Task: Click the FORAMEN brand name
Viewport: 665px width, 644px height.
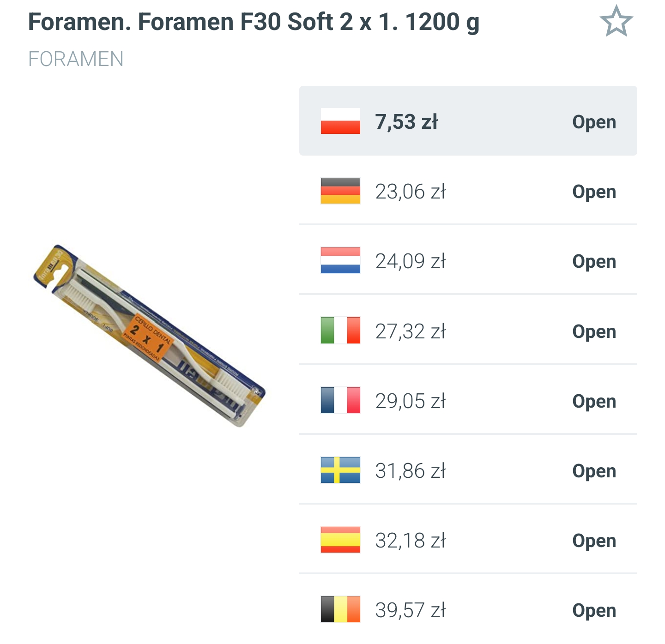Action: coord(76,59)
